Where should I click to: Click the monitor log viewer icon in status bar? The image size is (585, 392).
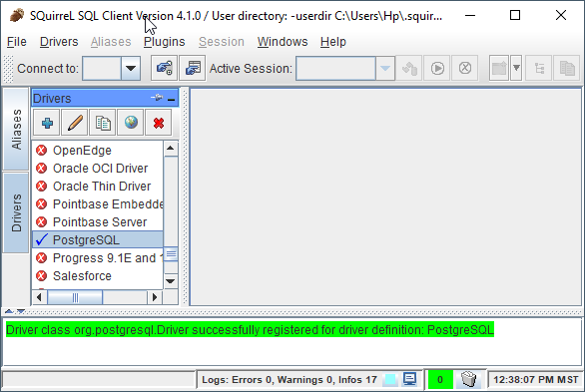pos(409,379)
